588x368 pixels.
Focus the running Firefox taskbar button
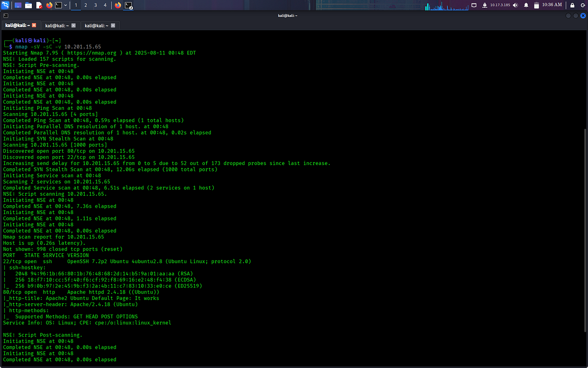[x=118, y=5]
